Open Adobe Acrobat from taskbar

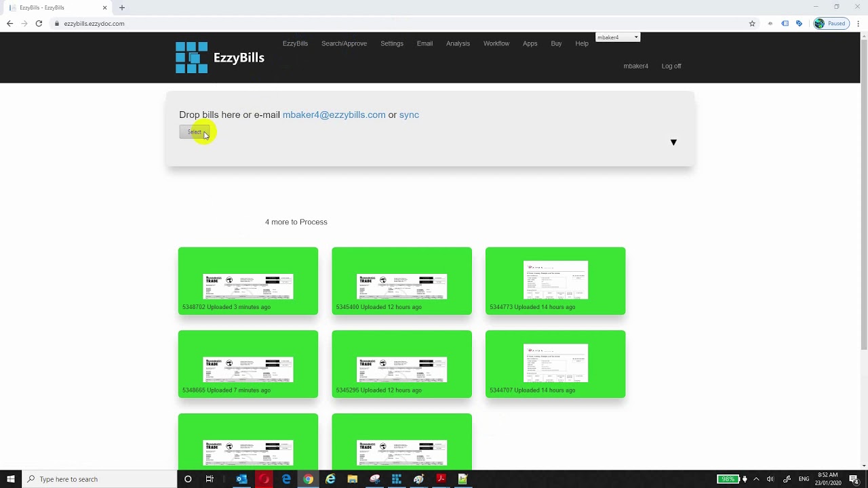pos(440,479)
